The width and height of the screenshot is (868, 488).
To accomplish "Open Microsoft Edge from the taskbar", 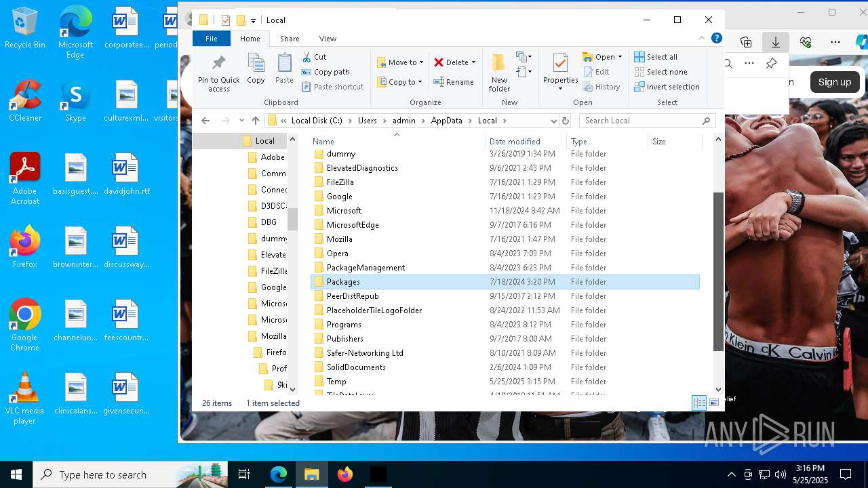I will pos(279,474).
